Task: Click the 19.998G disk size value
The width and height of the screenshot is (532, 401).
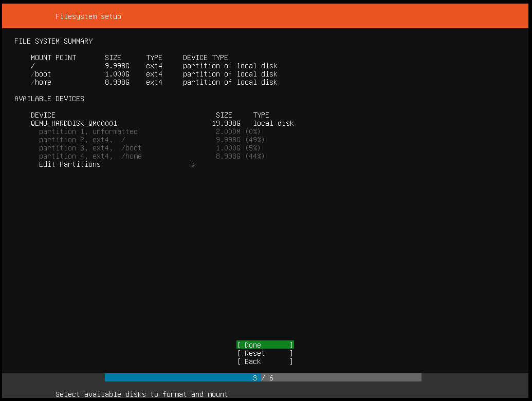Action: tap(226, 123)
